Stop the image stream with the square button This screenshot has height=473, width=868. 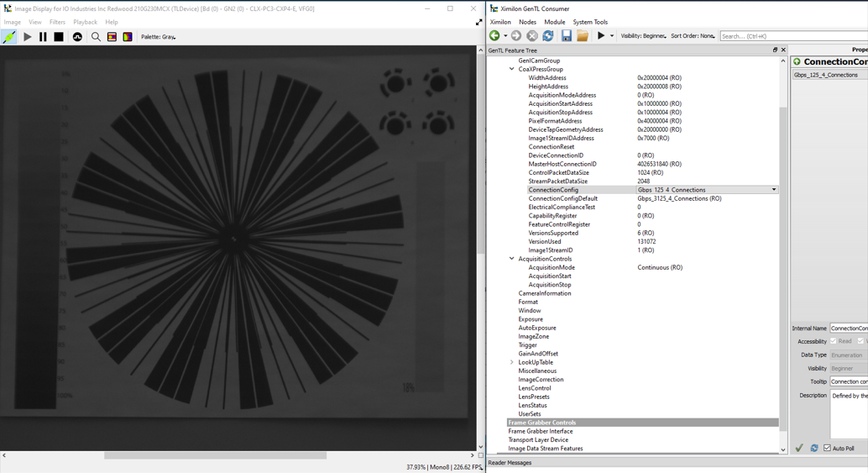click(59, 37)
